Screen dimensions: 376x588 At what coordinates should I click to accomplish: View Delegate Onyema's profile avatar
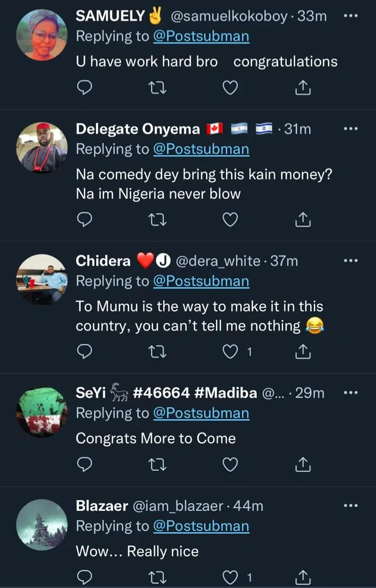click(x=42, y=147)
